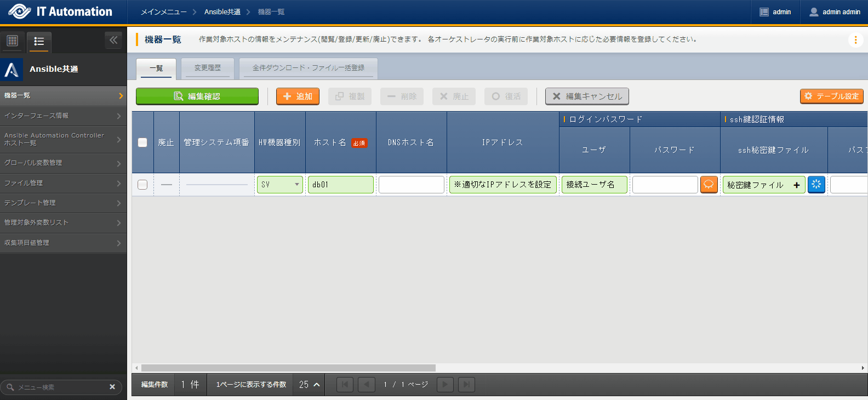This screenshot has width=868, height=400.
Task: Switch sidebar to list menu view
Action: pyautogui.click(x=39, y=41)
